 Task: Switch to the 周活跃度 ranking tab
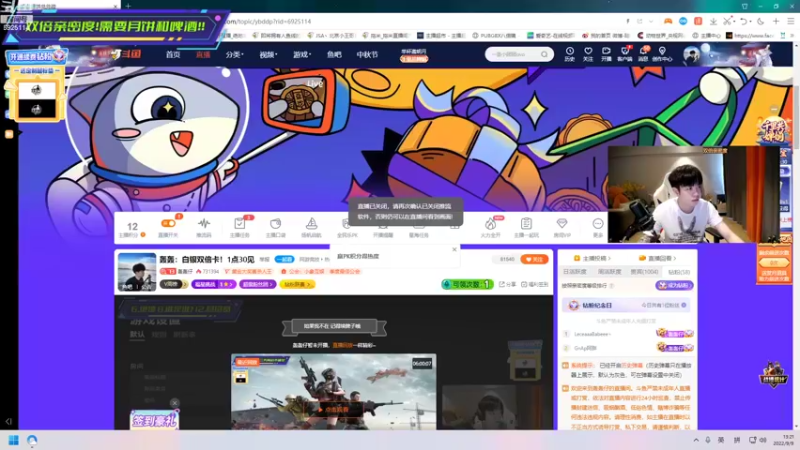[x=609, y=272]
